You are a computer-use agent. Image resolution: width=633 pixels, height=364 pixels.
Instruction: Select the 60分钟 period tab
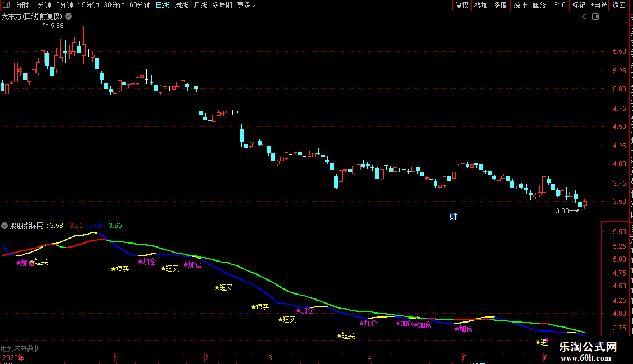point(140,5)
